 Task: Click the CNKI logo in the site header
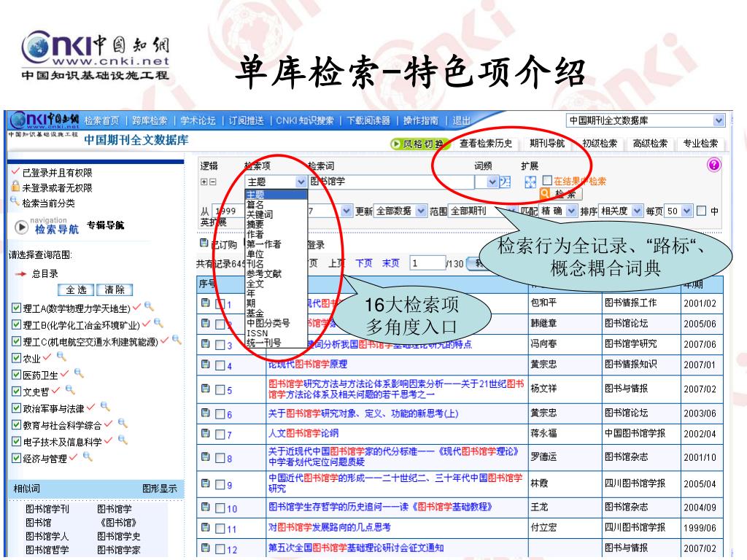(44, 120)
